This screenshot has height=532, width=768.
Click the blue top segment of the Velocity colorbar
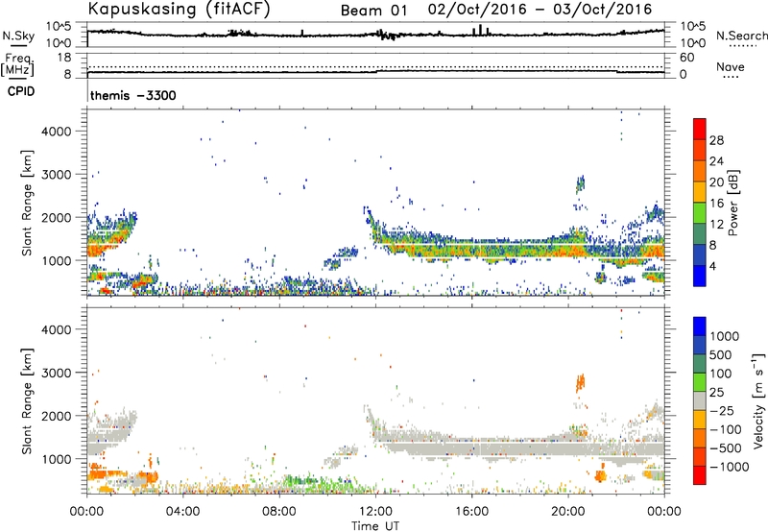click(700, 326)
